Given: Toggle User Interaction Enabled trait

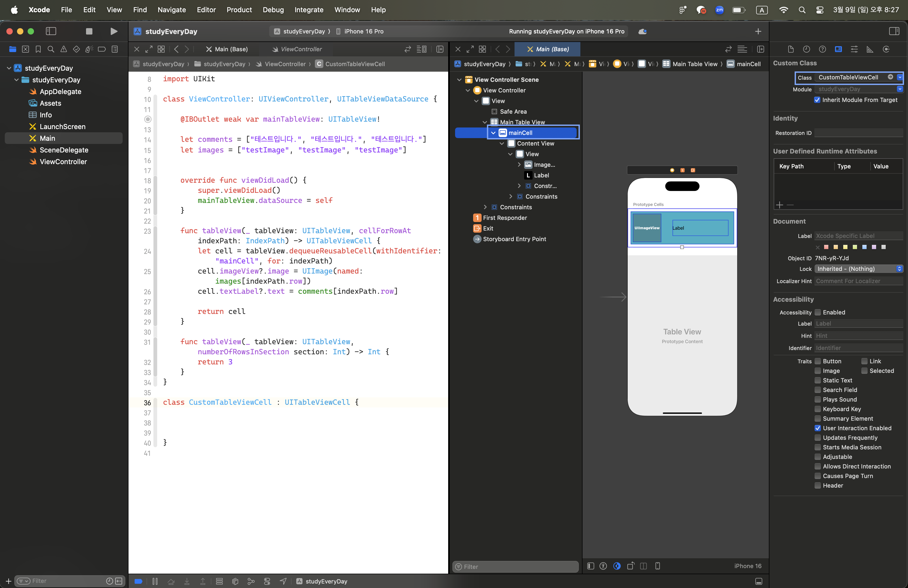Looking at the screenshot, I should (x=817, y=428).
